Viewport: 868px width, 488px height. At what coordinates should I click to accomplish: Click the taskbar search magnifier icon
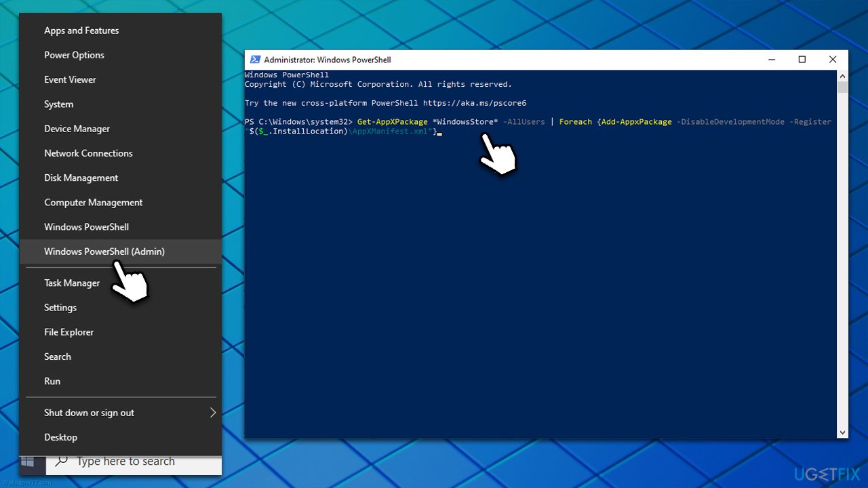click(62, 462)
